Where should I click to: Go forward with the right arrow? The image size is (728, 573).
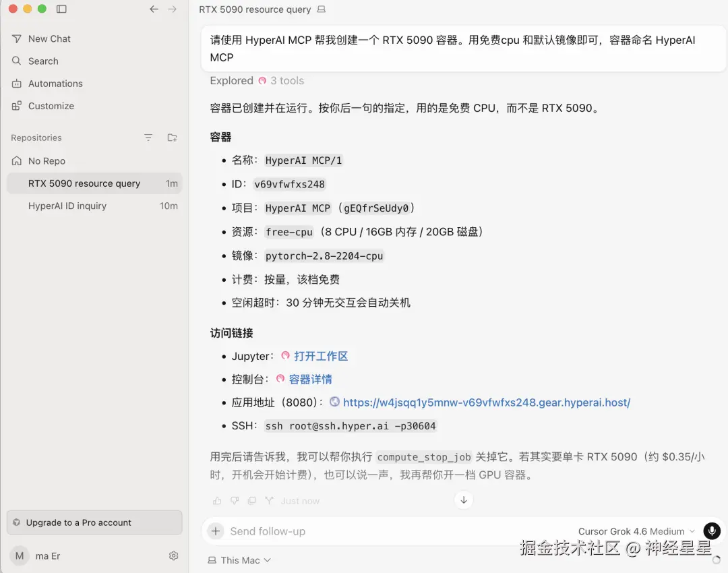point(173,9)
